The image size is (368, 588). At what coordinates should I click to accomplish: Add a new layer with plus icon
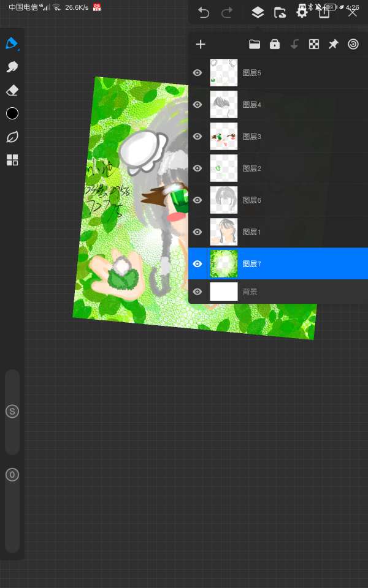201,44
